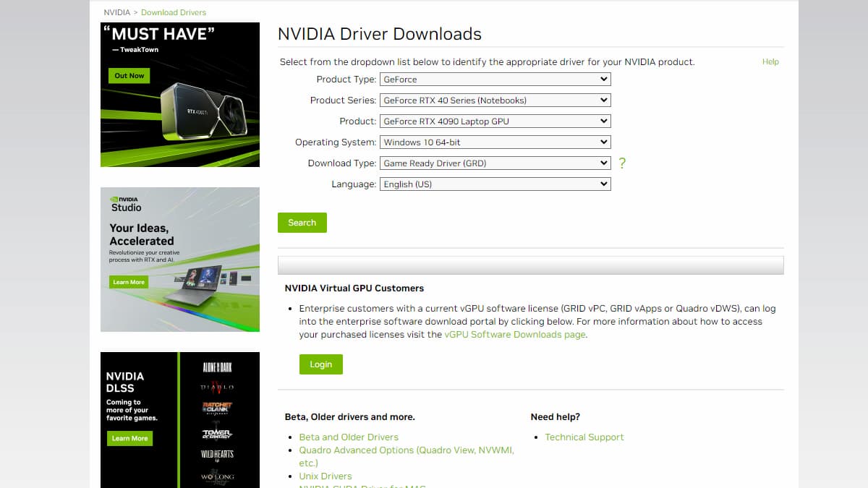This screenshot has height=488, width=868.
Task: Click the Diablo IV logo in DLSS banner
Action: [217, 388]
